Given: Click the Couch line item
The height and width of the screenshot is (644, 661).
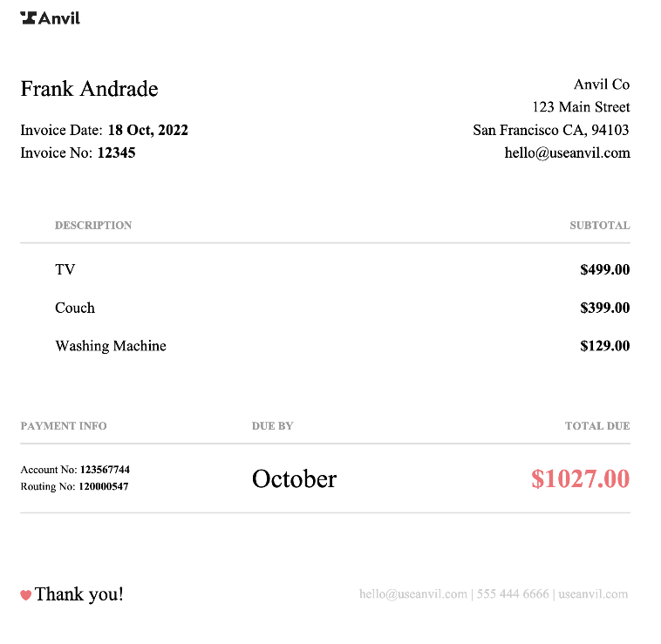Looking at the screenshot, I should pyautogui.click(x=75, y=308).
